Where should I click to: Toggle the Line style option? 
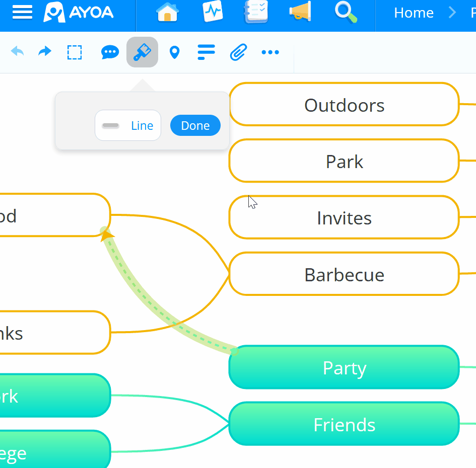click(x=127, y=125)
